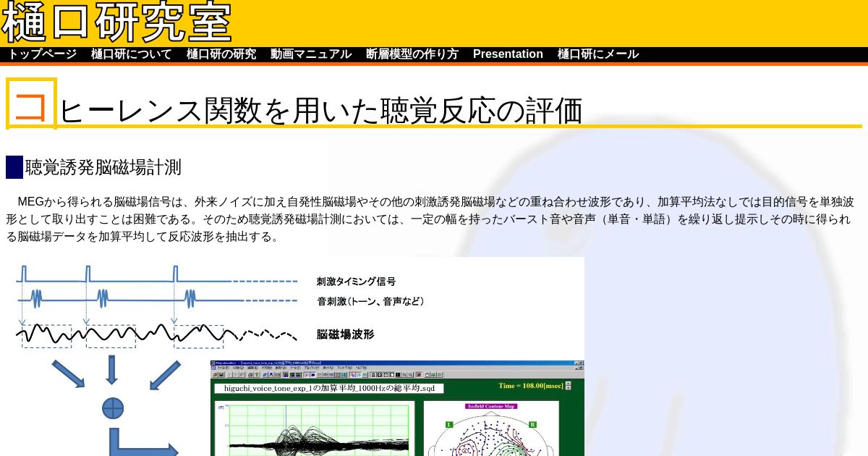Screen dimensions: 868x456
Task: Open 断層模型の作り方 from the nav bar
Action: (412, 54)
